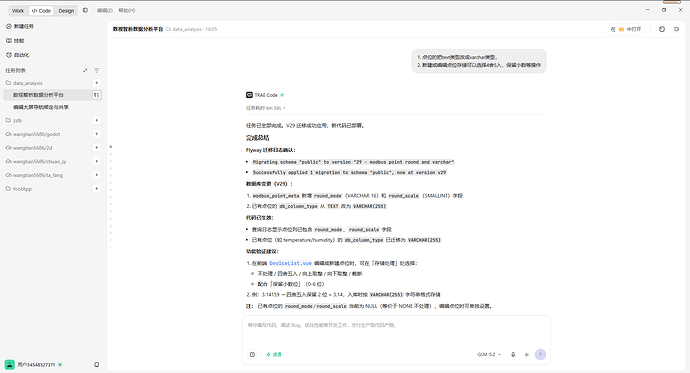Open the 编辑大屏导航概念与共享 task
The image size is (690, 373).
[x=41, y=107]
